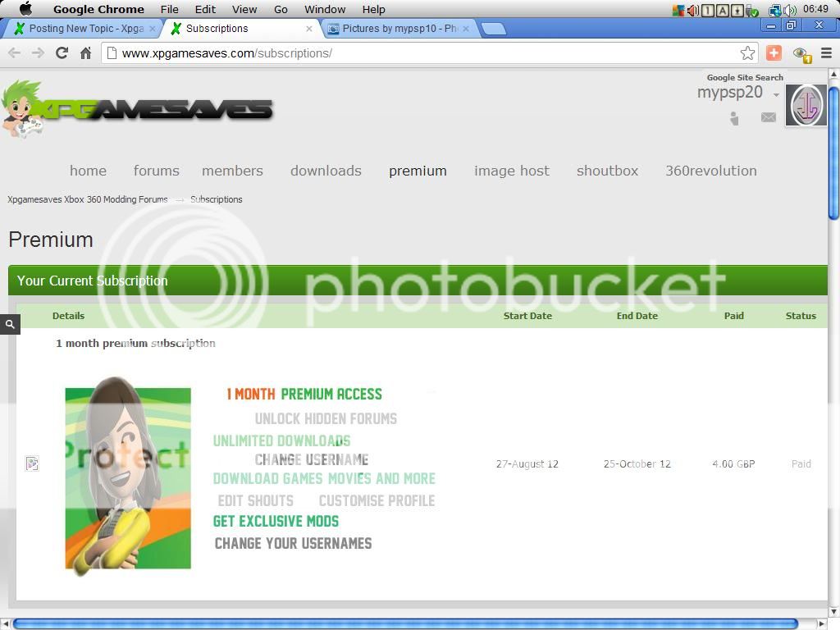840x630 pixels.
Task: Open the macOS Apple menu
Action: [x=25, y=9]
